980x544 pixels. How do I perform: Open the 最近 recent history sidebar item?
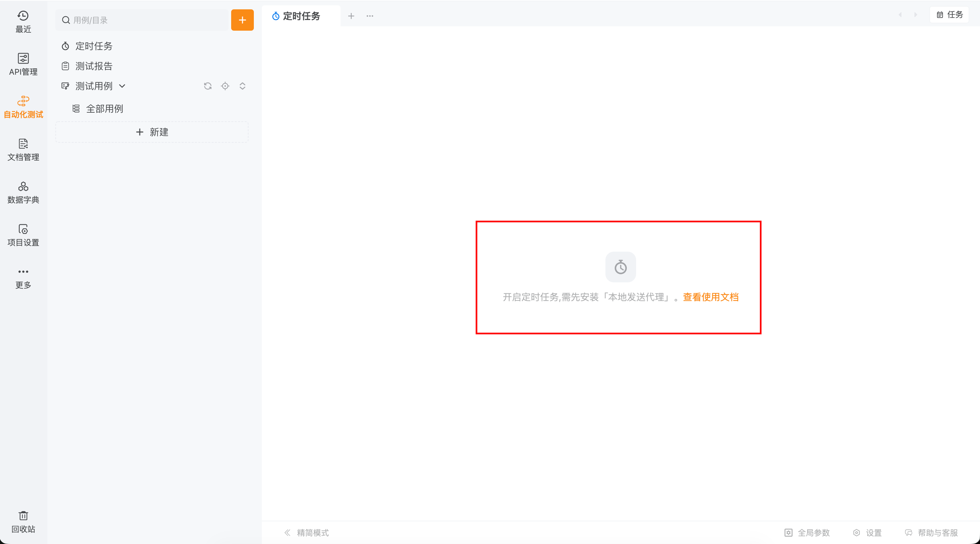[23, 22]
